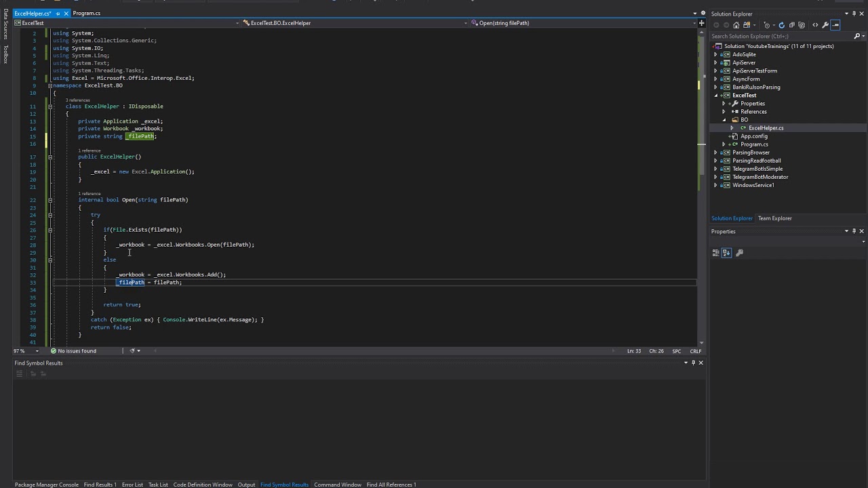Open Properties wrench icon in Solution Explorer toolbar
This screenshot has width=868, height=488.
click(x=825, y=25)
